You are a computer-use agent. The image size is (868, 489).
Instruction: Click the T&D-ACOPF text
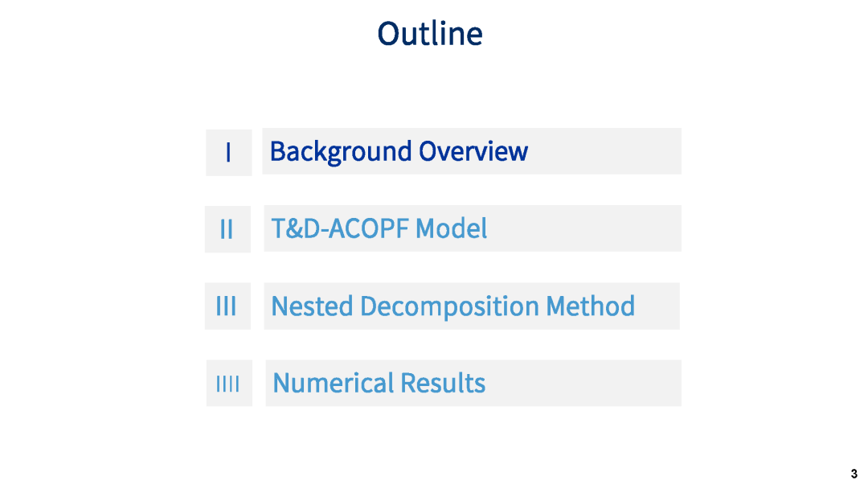pyautogui.click(x=340, y=228)
